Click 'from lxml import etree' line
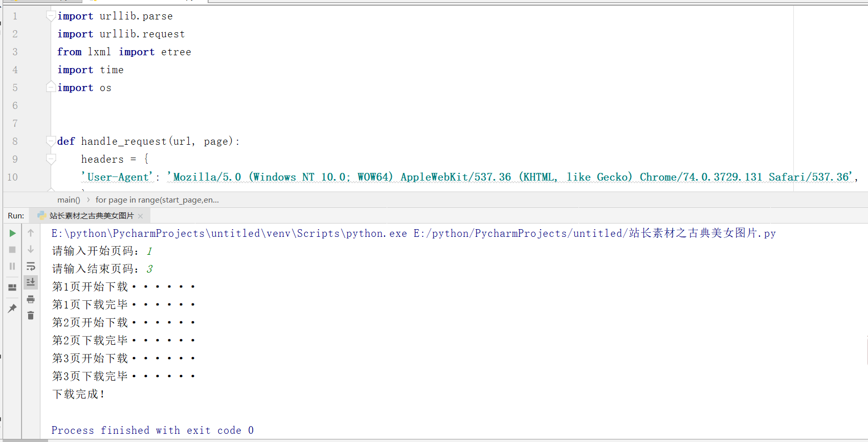868x442 pixels. point(124,52)
